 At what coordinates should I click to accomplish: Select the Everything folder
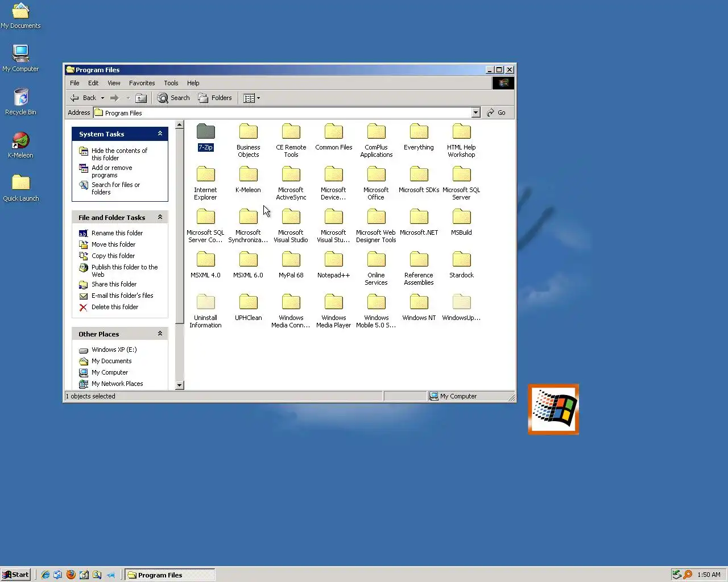tap(419, 136)
